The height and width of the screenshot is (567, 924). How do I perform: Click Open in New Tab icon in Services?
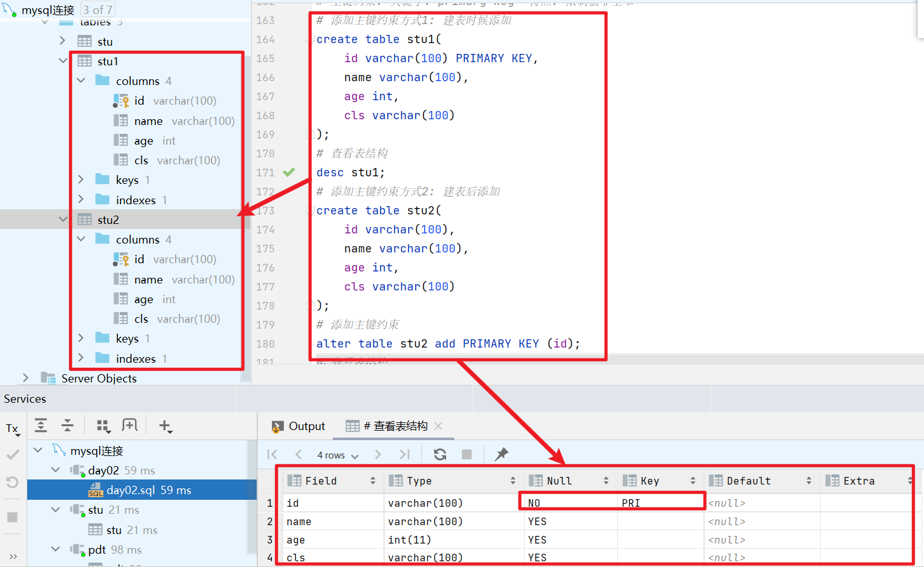click(129, 425)
